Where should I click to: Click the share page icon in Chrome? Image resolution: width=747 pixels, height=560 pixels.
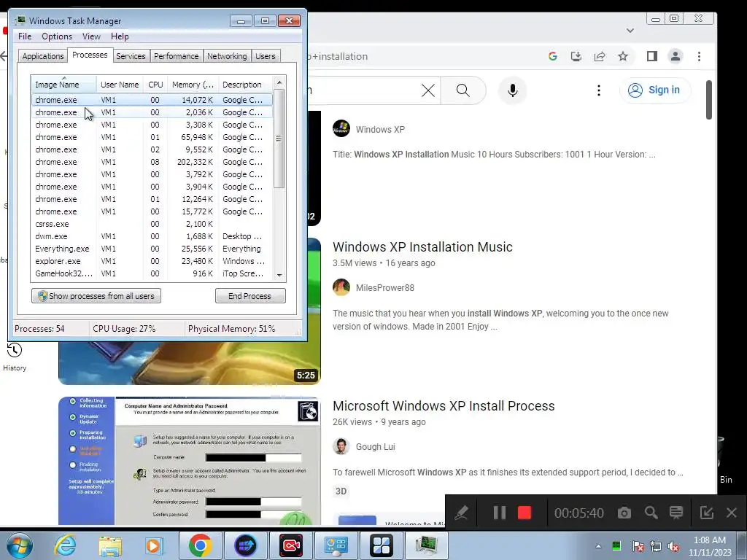pyautogui.click(x=600, y=56)
